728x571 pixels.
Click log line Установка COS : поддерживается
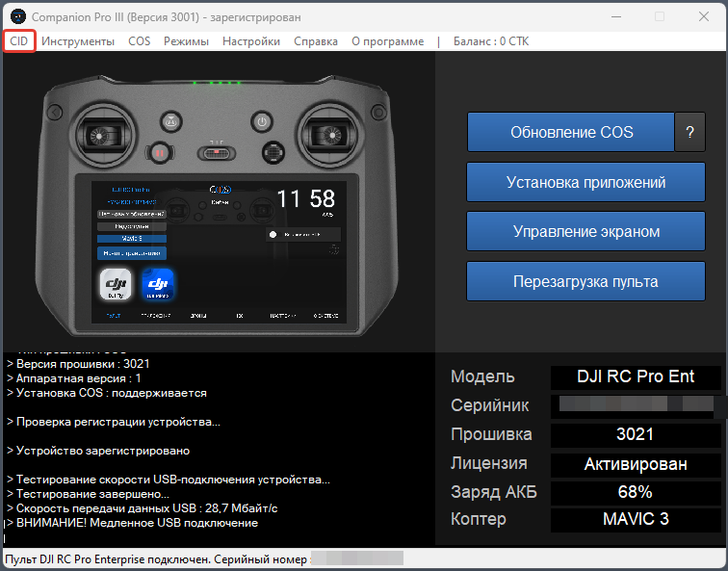pyautogui.click(x=107, y=393)
